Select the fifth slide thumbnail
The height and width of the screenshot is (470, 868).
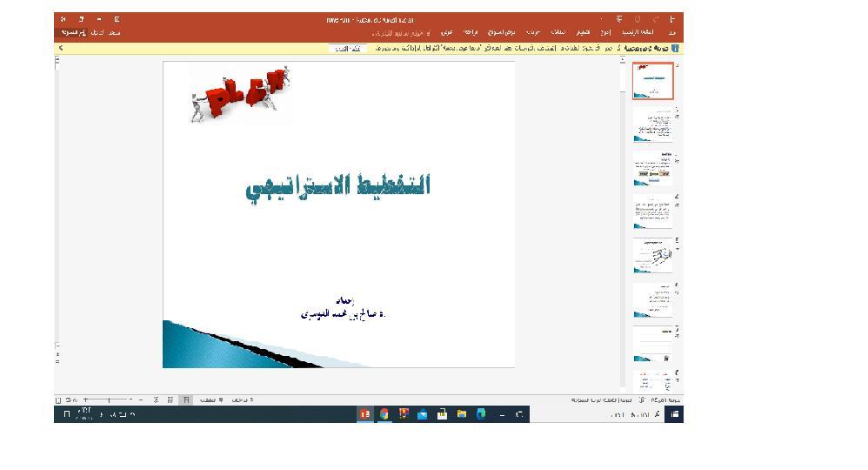pyautogui.click(x=652, y=255)
